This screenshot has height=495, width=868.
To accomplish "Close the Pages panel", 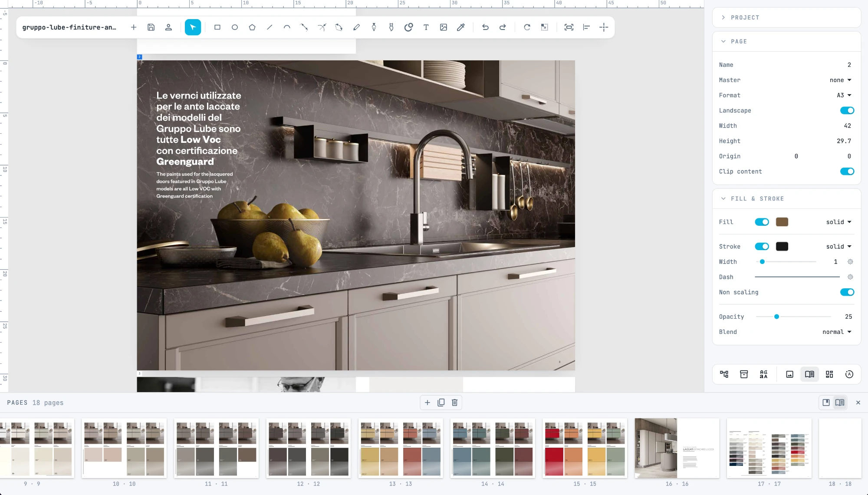I will 858,403.
